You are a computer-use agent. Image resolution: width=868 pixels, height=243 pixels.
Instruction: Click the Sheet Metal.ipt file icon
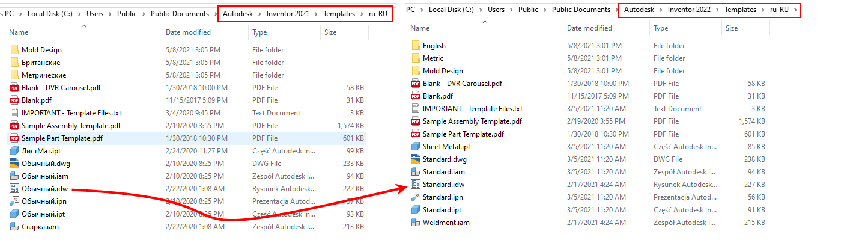416,147
